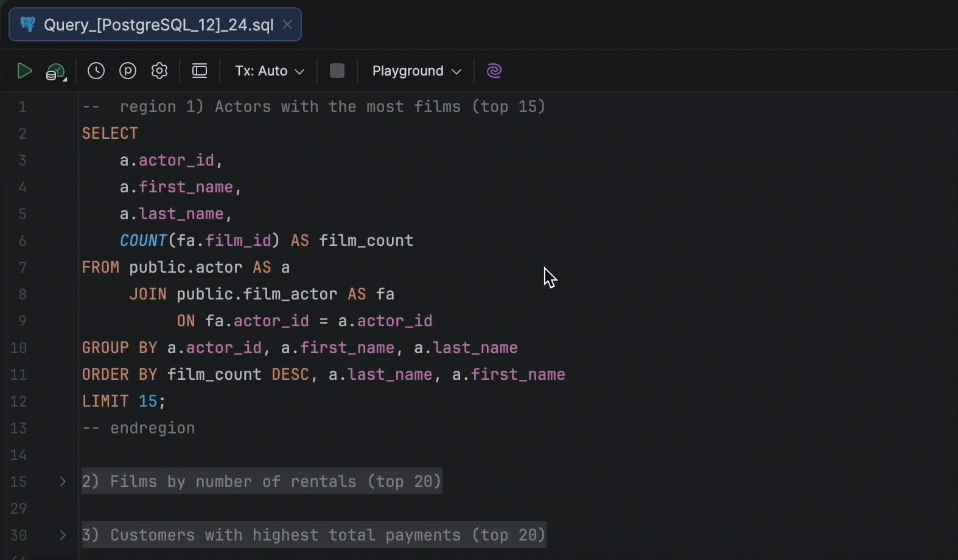958x560 pixels.
Task: Click folded text '3) Customers with highest total payments'
Action: (313, 536)
